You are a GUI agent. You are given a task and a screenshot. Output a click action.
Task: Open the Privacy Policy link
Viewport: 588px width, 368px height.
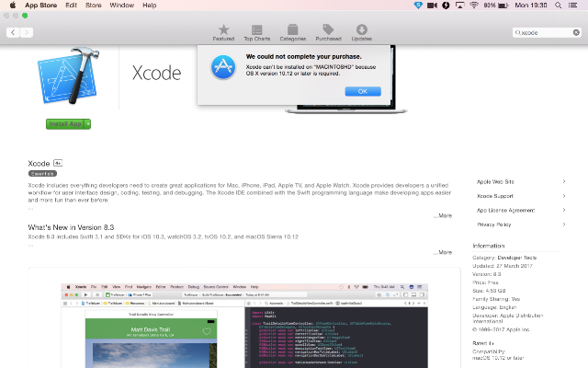click(494, 224)
